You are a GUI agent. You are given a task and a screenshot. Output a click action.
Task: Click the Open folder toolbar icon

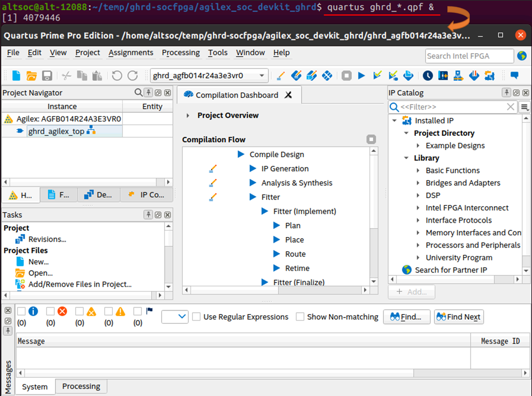(x=31, y=76)
